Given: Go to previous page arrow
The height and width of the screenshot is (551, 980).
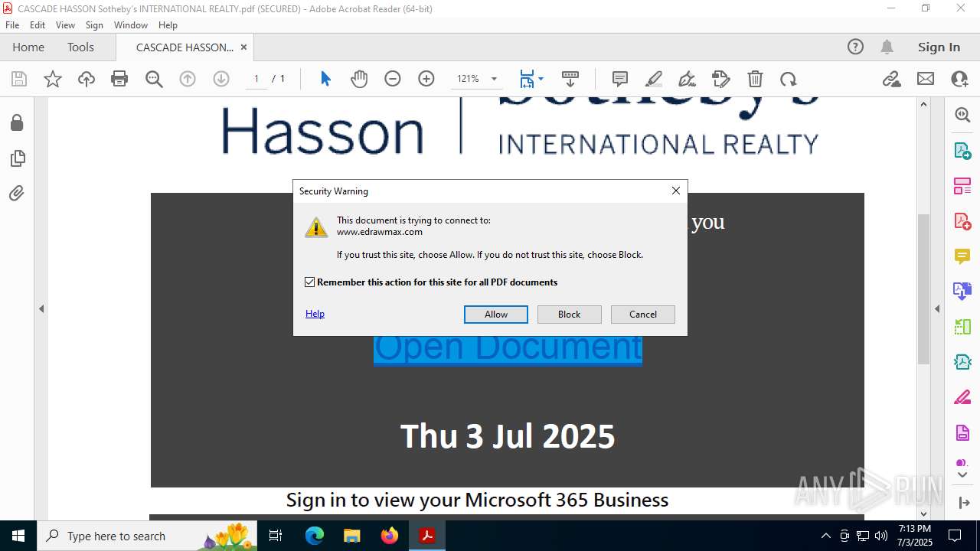Looking at the screenshot, I should click(x=188, y=79).
